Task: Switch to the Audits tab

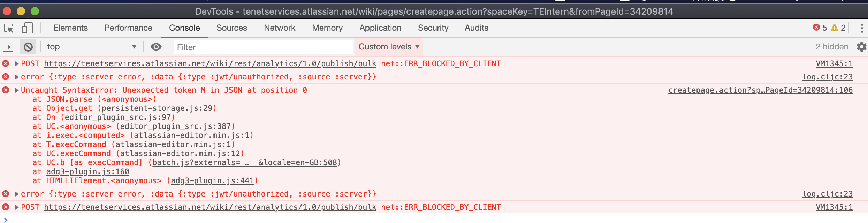Action: tap(476, 28)
